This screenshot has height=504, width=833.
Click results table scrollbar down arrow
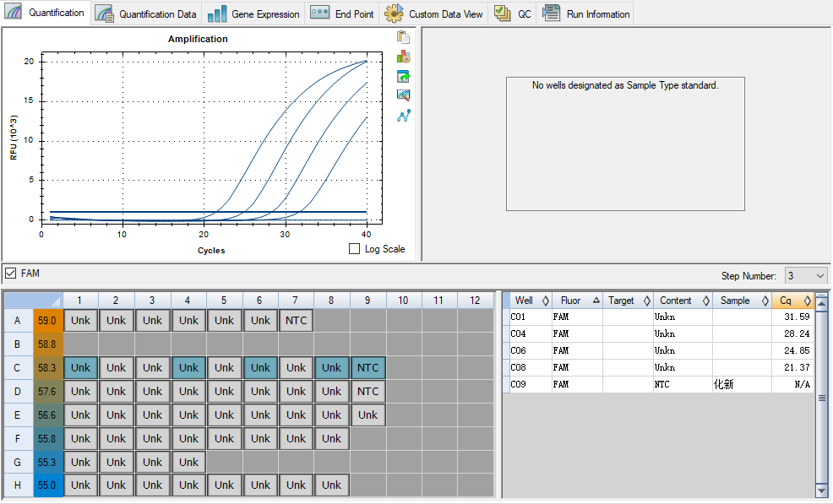coord(821,490)
